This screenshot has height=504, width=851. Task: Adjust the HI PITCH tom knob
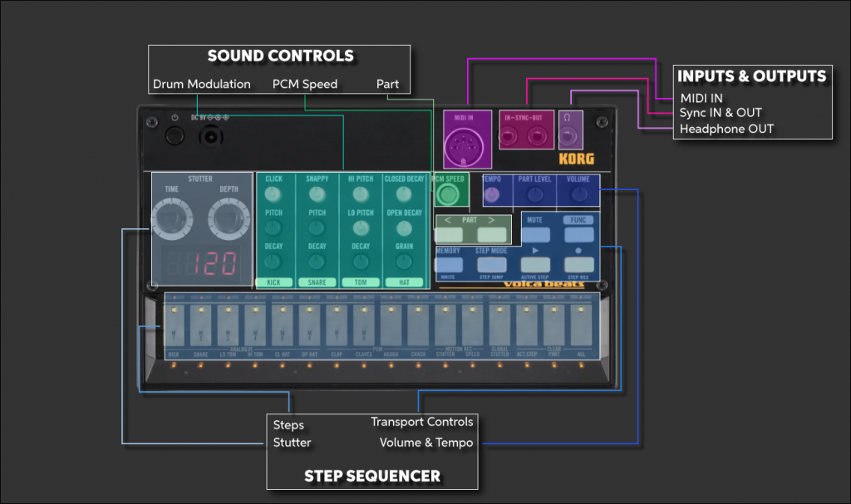click(x=361, y=194)
